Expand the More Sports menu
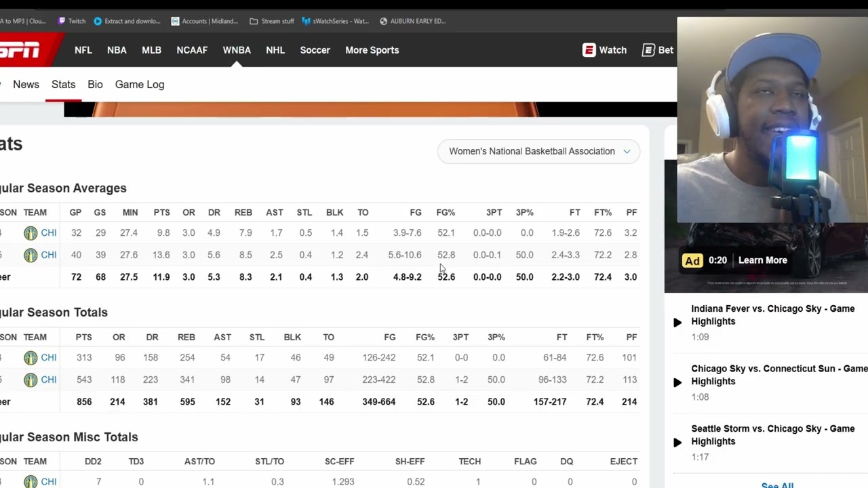868x488 pixels. (372, 50)
